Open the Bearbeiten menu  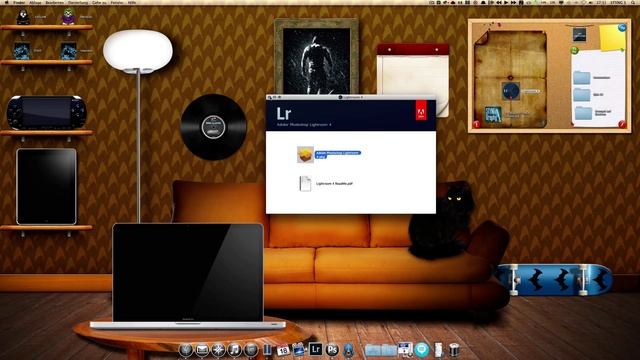click(x=54, y=2)
